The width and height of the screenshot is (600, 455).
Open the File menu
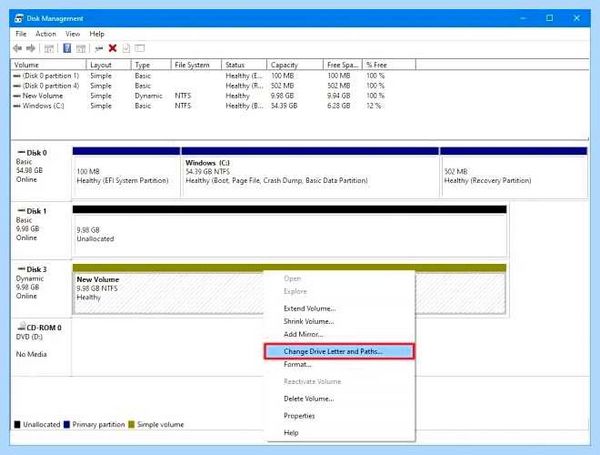coord(21,34)
